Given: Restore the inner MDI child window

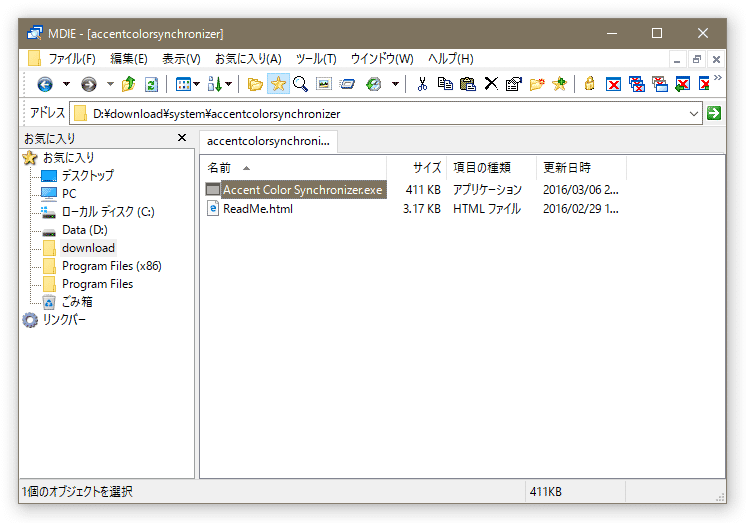Looking at the screenshot, I should [697, 59].
